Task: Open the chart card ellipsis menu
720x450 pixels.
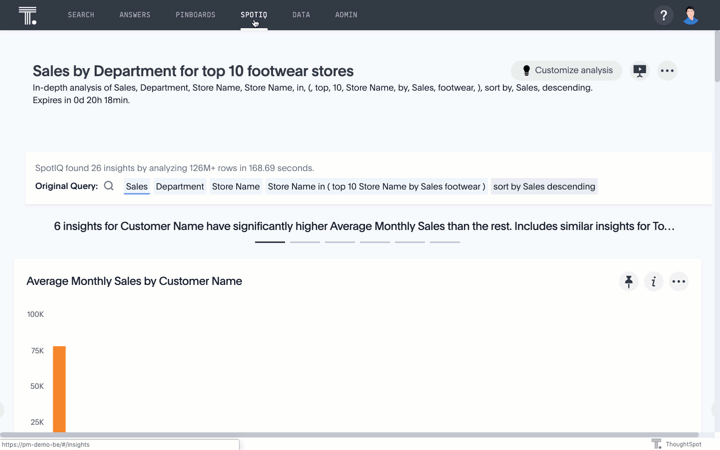Action: coord(678,281)
